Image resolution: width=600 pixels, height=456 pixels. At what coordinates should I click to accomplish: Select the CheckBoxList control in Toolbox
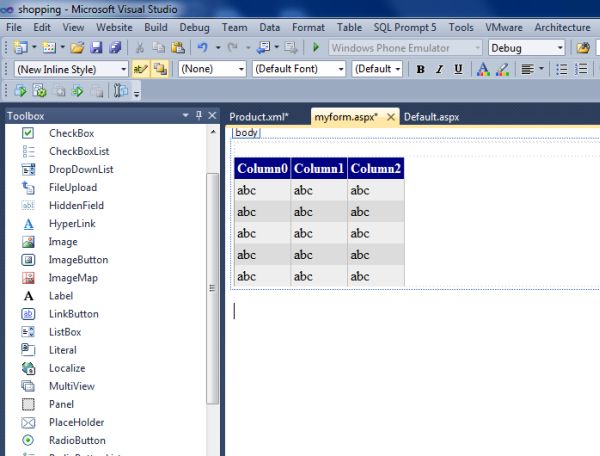tap(79, 151)
